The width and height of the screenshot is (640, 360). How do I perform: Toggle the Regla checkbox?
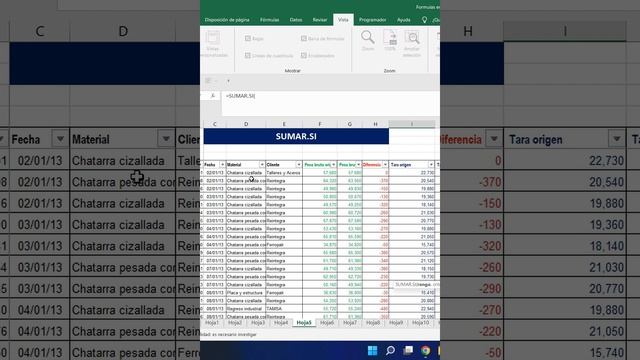pyautogui.click(x=248, y=38)
